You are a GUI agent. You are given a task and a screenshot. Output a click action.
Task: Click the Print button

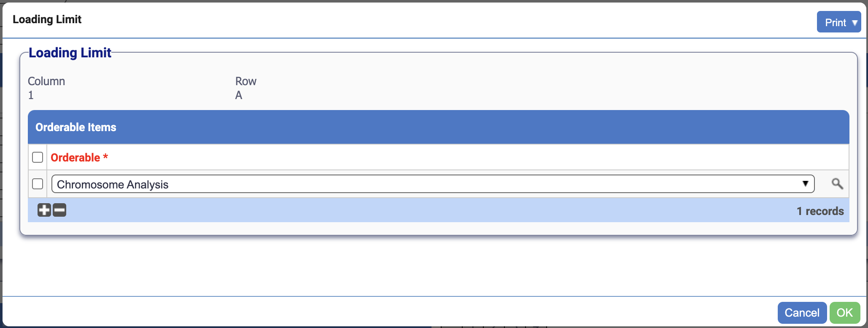point(835,22)
